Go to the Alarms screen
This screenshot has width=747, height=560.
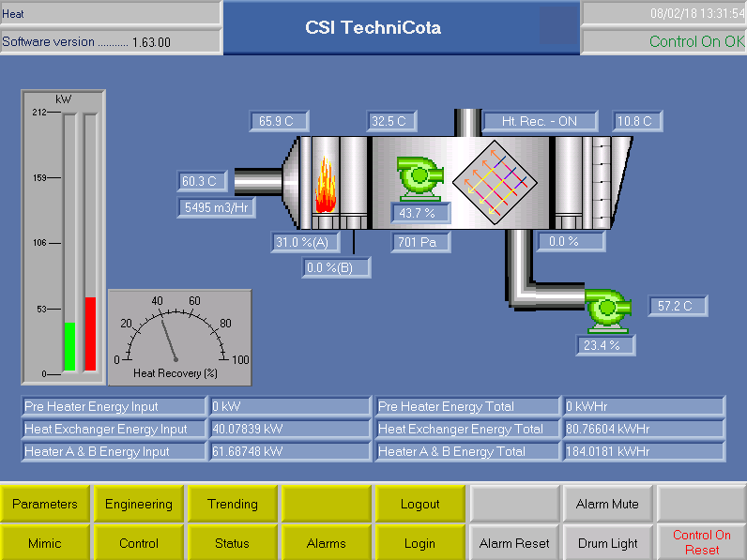(327, 543)
